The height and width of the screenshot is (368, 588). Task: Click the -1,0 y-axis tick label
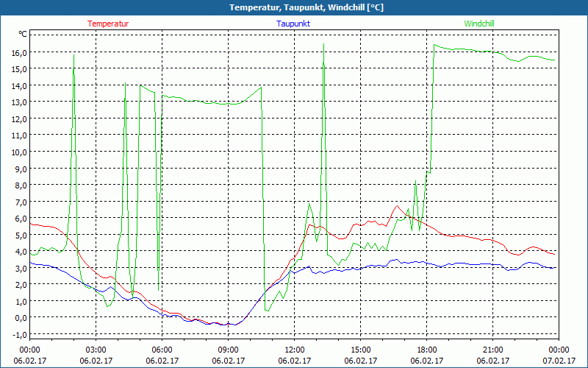pos(19,335)
